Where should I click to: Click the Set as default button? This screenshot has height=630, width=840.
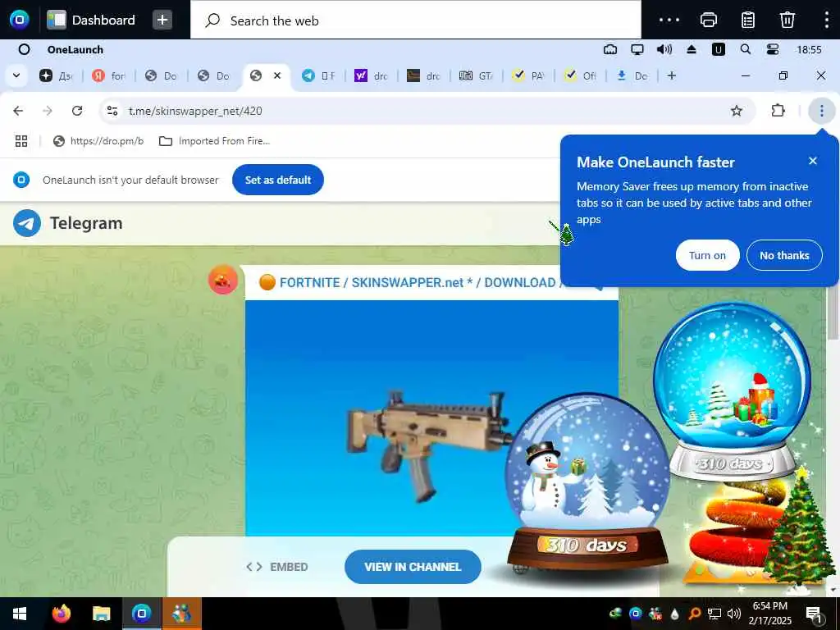(x=278, y=180)
